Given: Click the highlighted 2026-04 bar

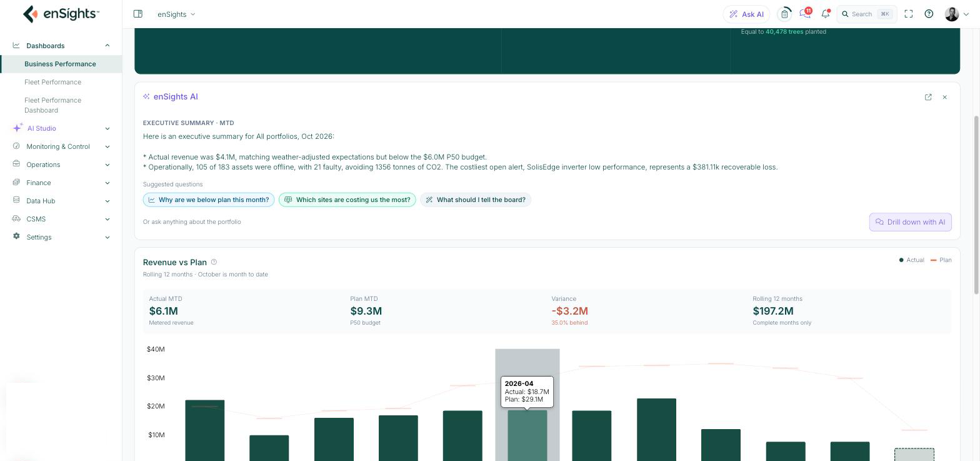Looking at the screenshot, I should tap(527, 435).
